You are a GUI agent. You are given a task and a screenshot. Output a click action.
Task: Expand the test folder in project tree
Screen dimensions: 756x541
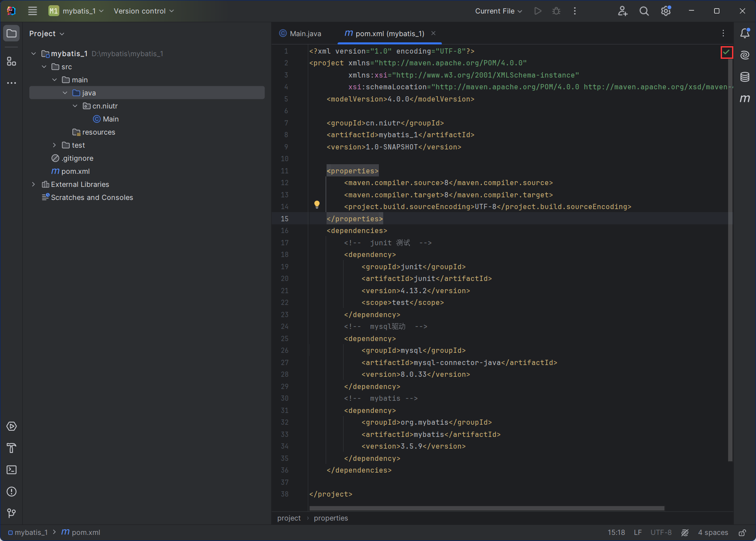pyautogui.click(x=54, y=145)
